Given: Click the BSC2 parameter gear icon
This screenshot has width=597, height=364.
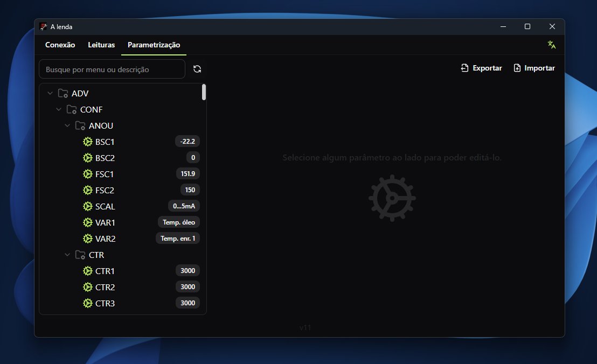Looking at the screenshot, I should (88, 158).
